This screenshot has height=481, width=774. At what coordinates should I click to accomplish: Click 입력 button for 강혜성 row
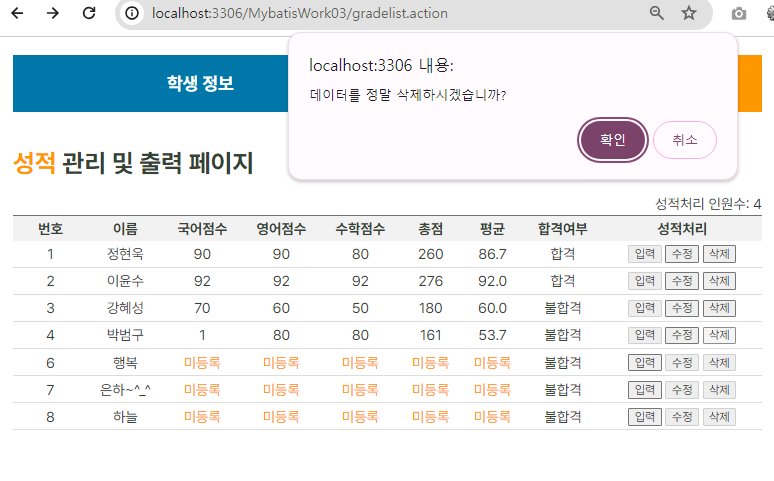[645, 308]
